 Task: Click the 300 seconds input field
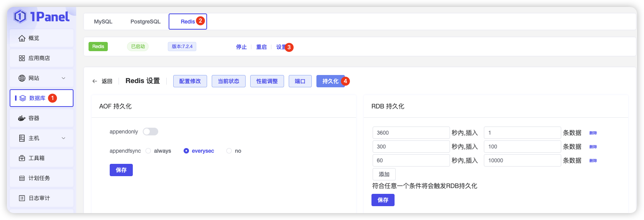pos(411,147)
